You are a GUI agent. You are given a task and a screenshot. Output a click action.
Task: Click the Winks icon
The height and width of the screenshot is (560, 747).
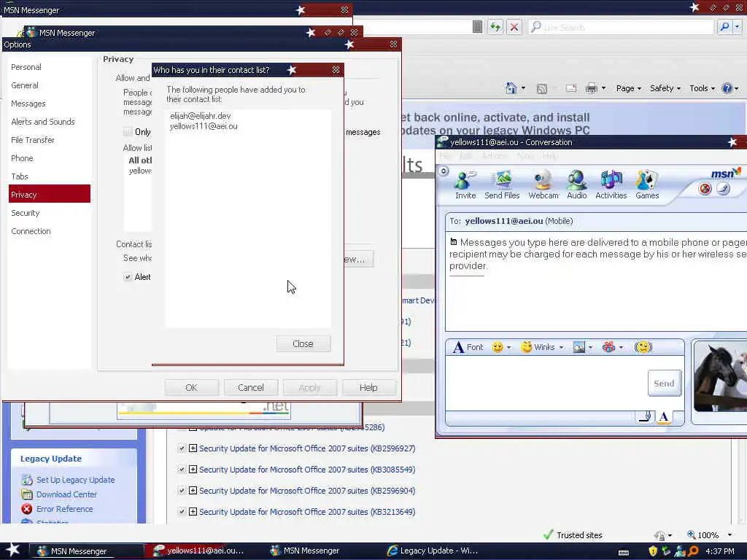(526, 347)
